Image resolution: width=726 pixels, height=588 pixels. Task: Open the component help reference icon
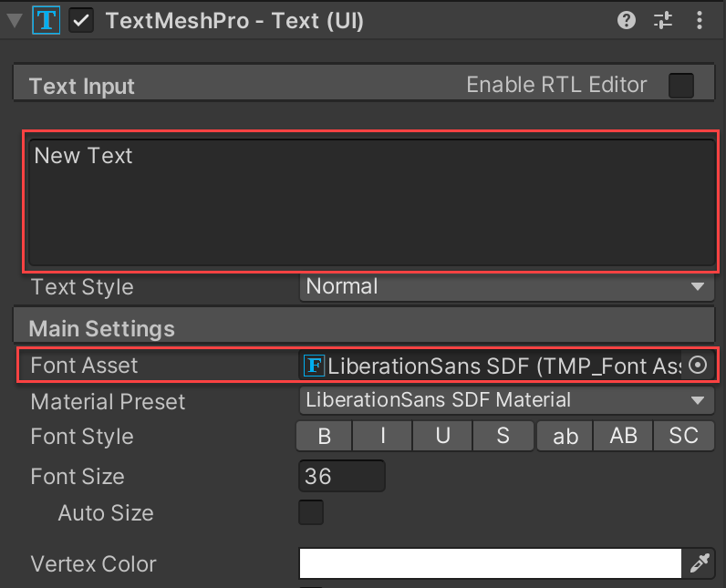(x=627, y=21)
